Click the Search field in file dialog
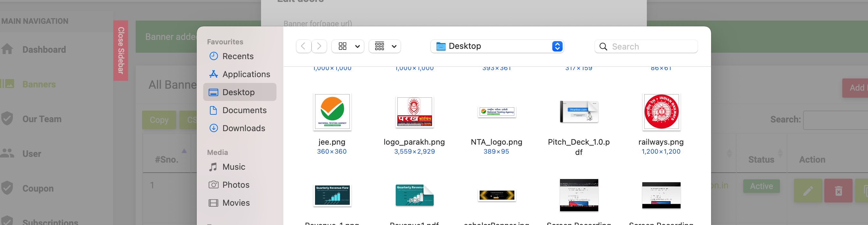 646,47
